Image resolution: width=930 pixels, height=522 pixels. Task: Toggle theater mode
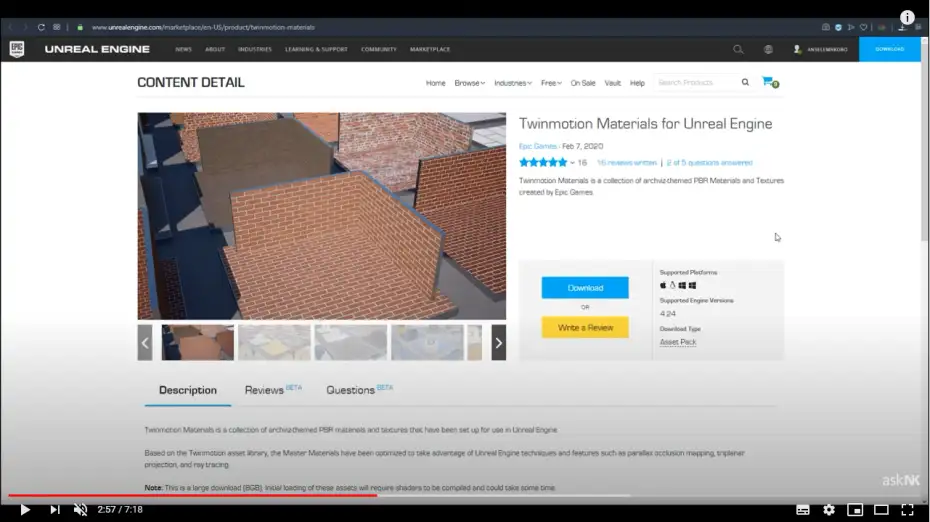tap(881, 510)
